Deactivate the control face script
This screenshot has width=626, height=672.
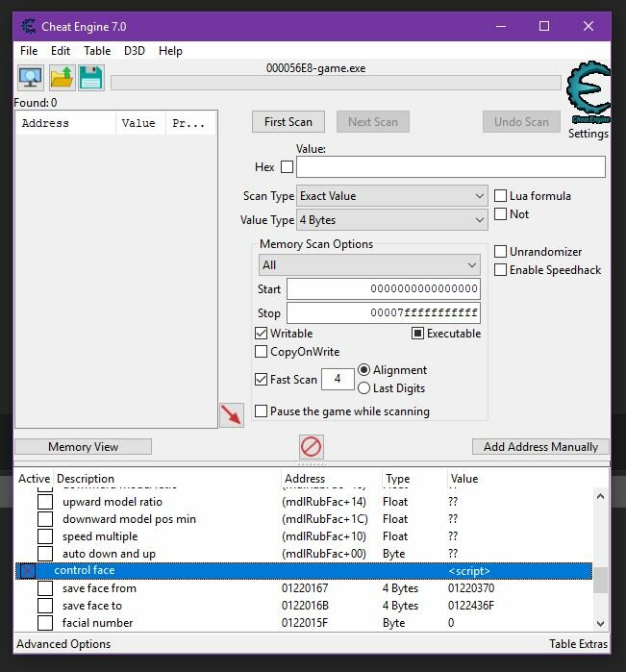tap(28, 571)
